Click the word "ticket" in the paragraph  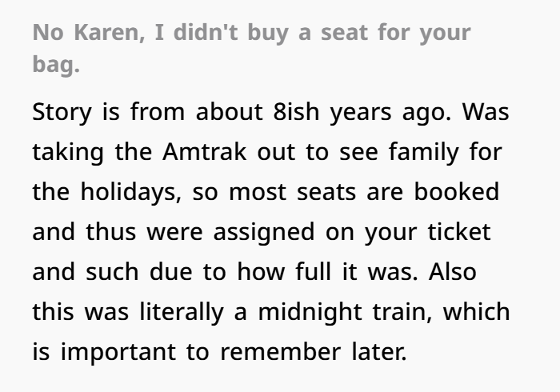click(459, 232)
